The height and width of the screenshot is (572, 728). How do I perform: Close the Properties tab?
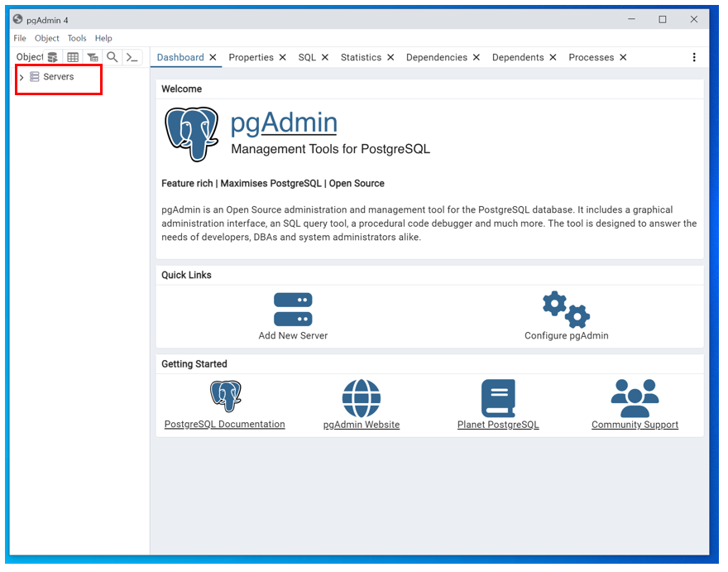(x=283, y=57)
